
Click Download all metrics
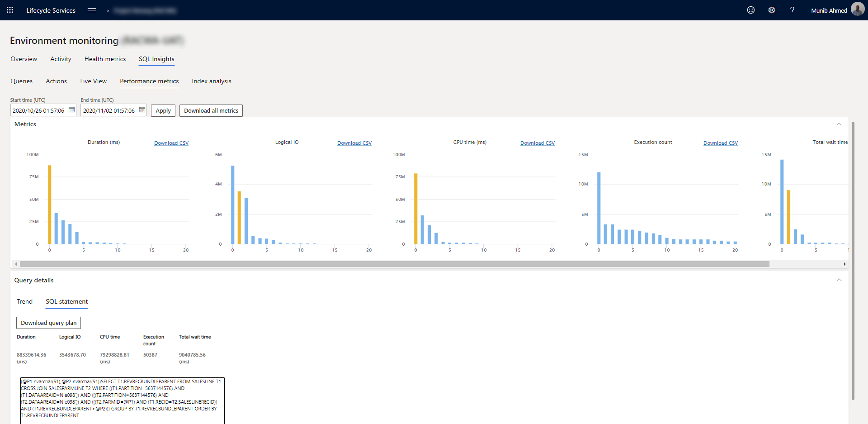pos(211,110)
